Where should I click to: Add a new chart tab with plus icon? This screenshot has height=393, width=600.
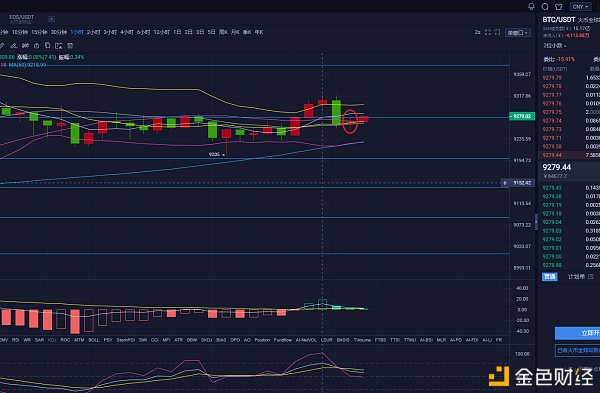pos(51,19)
